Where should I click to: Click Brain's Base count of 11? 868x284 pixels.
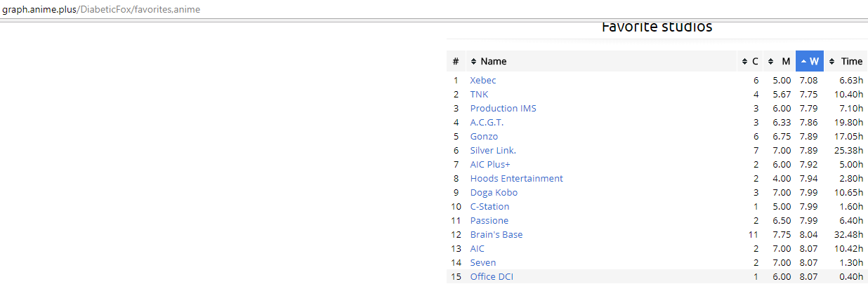click(754, 235)
